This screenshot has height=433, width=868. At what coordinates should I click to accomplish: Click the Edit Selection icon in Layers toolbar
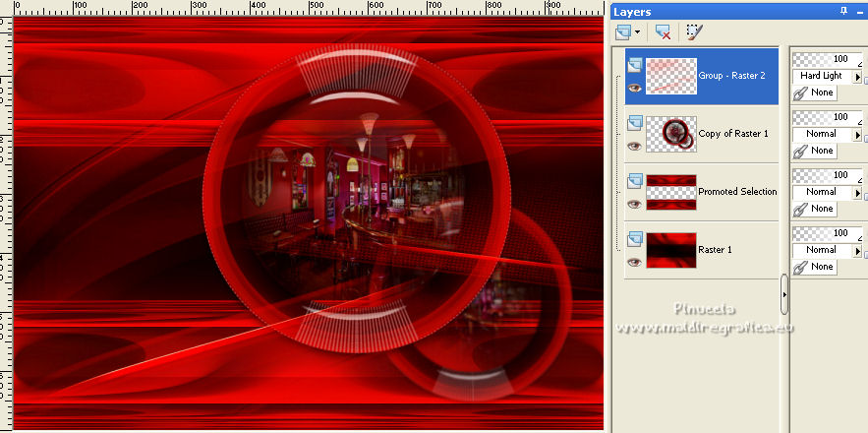(x=694, y=32)
